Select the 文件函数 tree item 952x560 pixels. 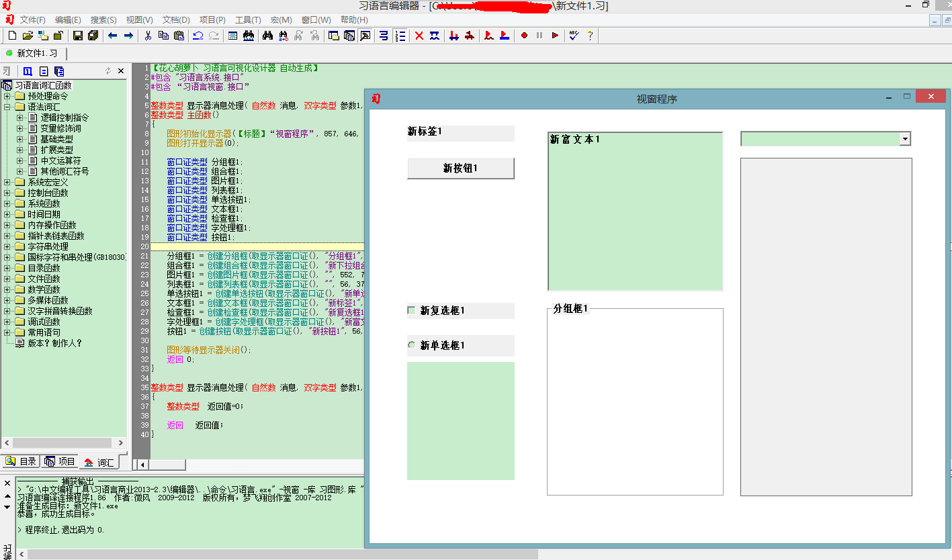click(44, 279)
